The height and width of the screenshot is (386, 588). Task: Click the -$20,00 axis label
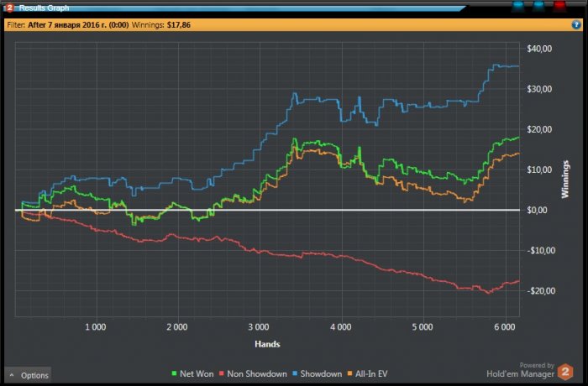point(541,291)
